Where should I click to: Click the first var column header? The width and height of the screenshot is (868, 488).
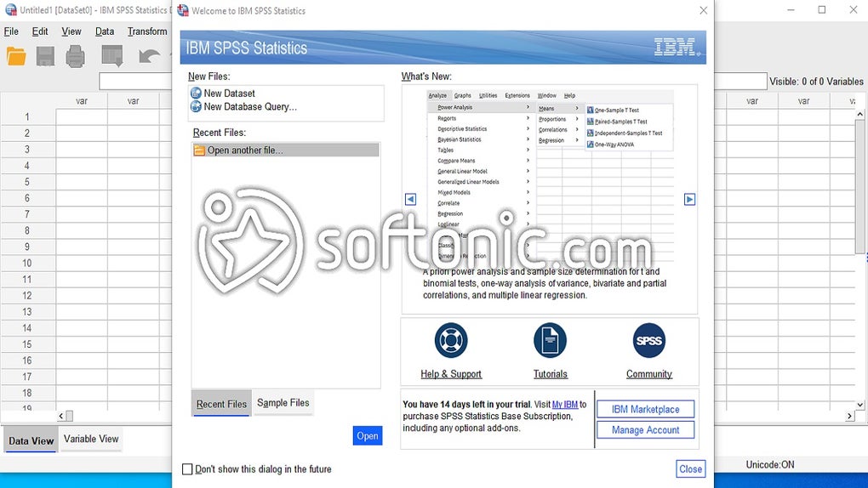(82, 100)
